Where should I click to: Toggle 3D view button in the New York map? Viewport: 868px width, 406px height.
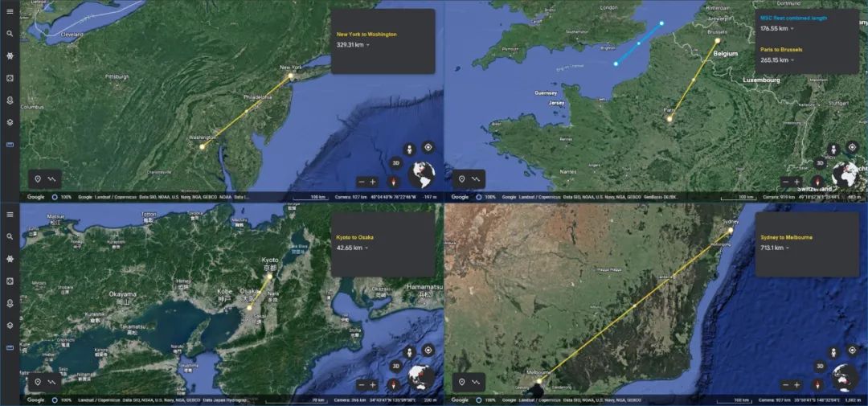point(395,163)
